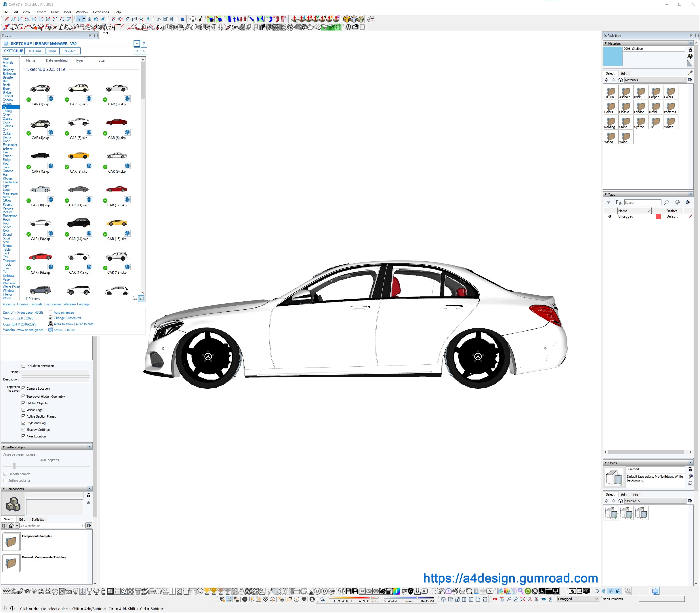This screenshot has width=700, height=613.
Task: Select the Eraser tool in toolbar
Action: pyautogui.click(x=103, y=19)
